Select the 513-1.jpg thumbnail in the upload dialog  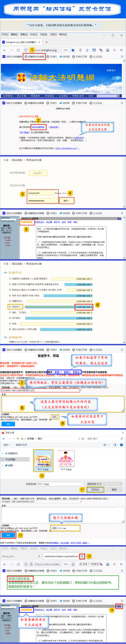tap(43, 461)
